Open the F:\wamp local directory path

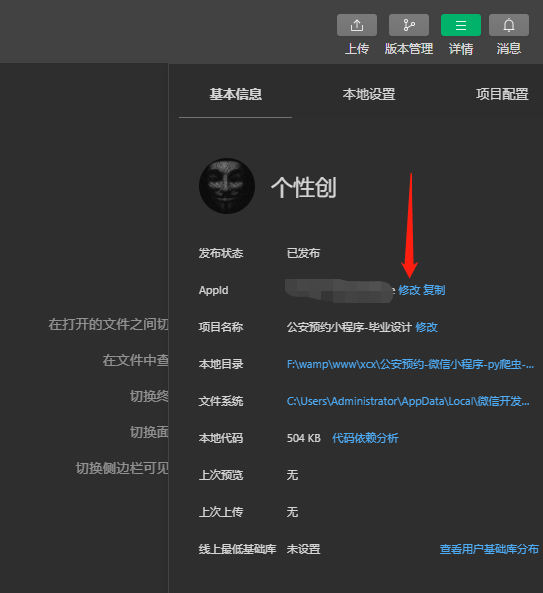(x=410, y=364)
